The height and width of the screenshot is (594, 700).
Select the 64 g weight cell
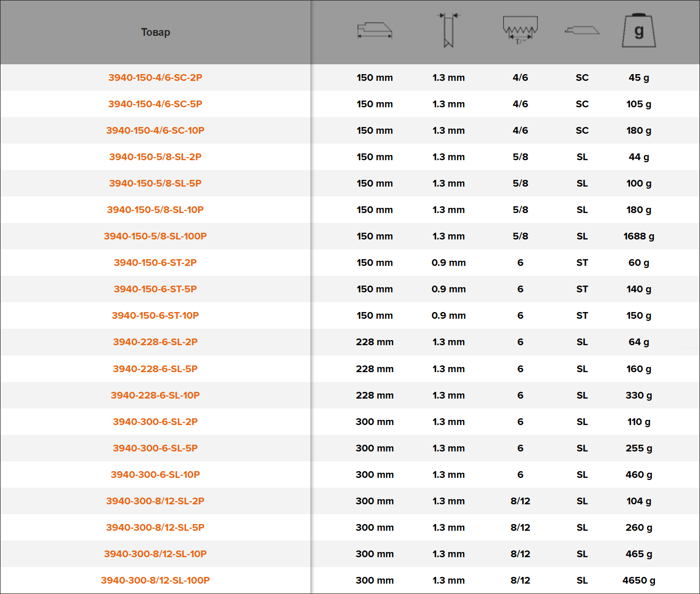(639, 342)
